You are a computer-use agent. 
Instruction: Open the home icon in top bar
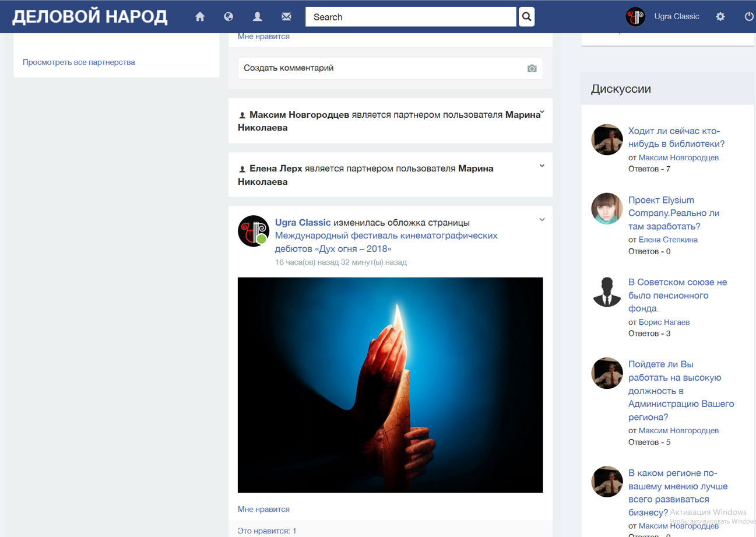[200, 17]
